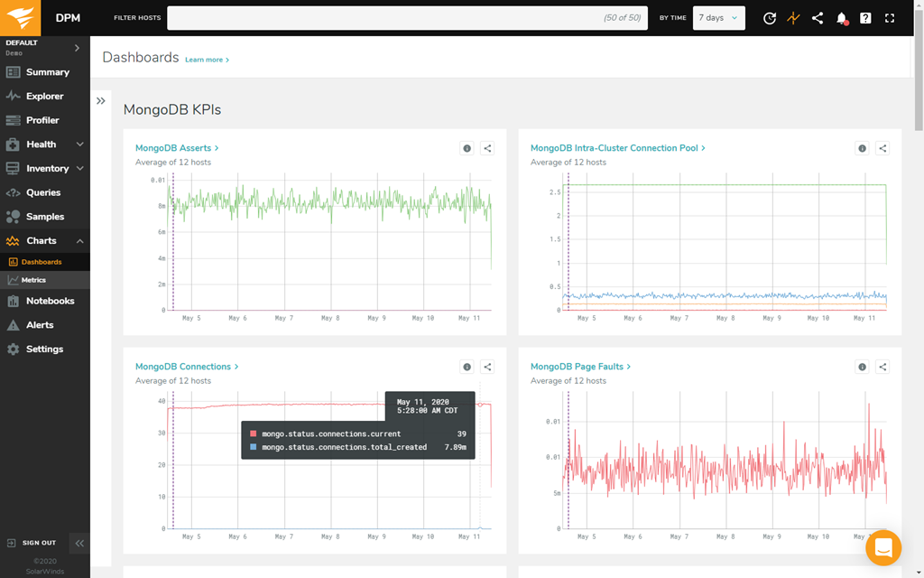Go to the Profiler page
The image size is (924, 578).
[42, 120]
